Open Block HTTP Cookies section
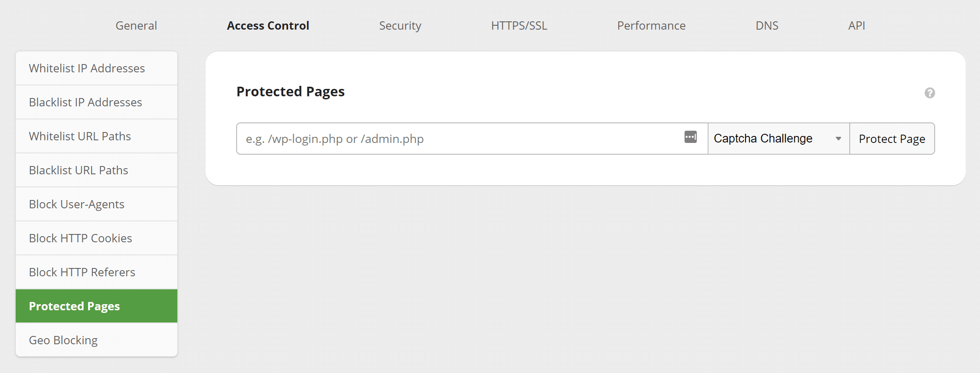This screenshot has width=980, height=373. pyautogui.click(x=96, y=238)
